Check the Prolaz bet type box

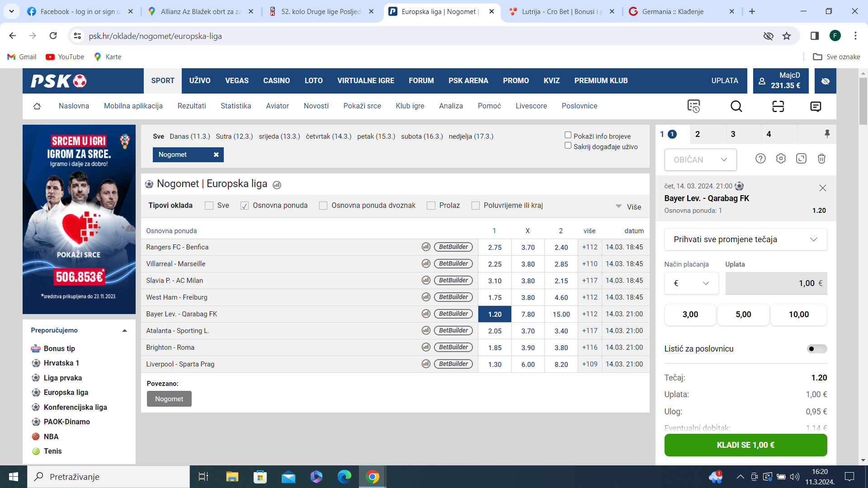(431, 206)
